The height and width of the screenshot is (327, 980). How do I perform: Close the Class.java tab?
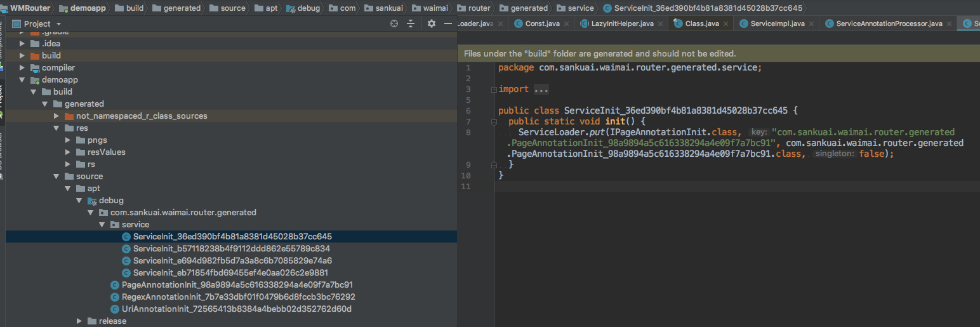point(727,23)
